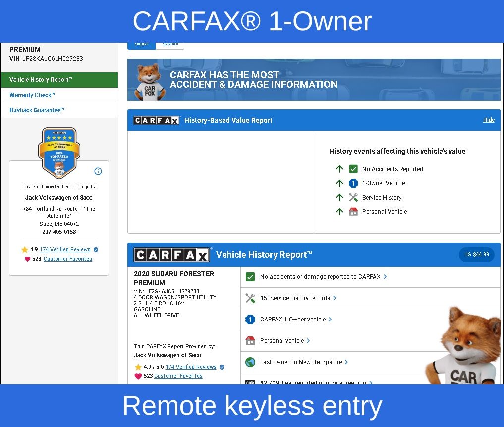Image resolution: width=504 pixels, height=427 pixels.
Task: Hide the History-Based Value Report section
Action: point(489,120)
